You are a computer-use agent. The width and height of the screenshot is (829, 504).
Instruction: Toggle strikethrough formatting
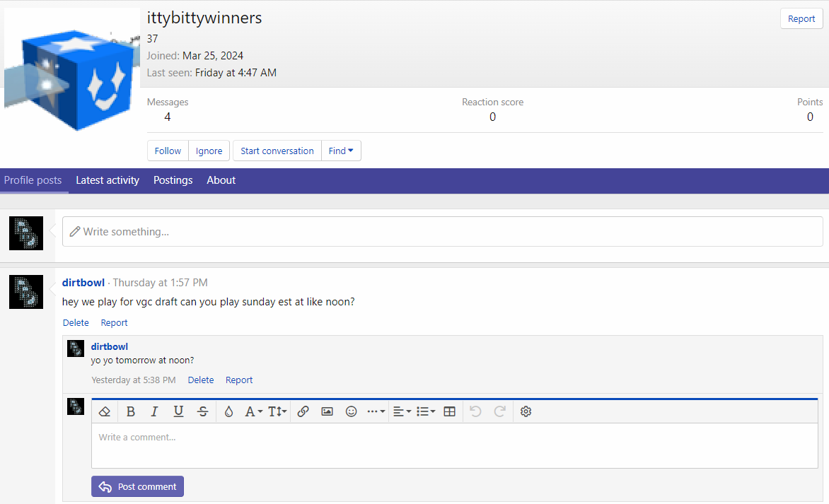[203, 411]
